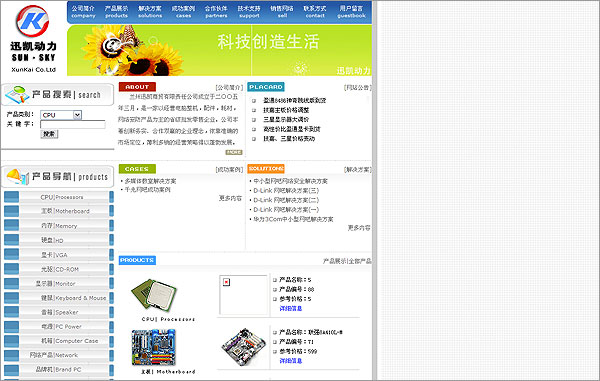Open the sell menu item
The height and width of the screenshot is (381, 600).
(282, 12)
